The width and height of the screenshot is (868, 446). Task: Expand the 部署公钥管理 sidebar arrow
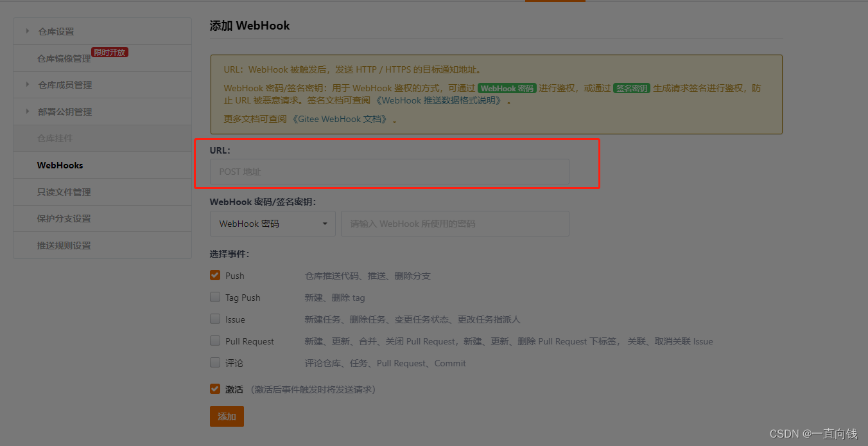(x=27, y=111)
